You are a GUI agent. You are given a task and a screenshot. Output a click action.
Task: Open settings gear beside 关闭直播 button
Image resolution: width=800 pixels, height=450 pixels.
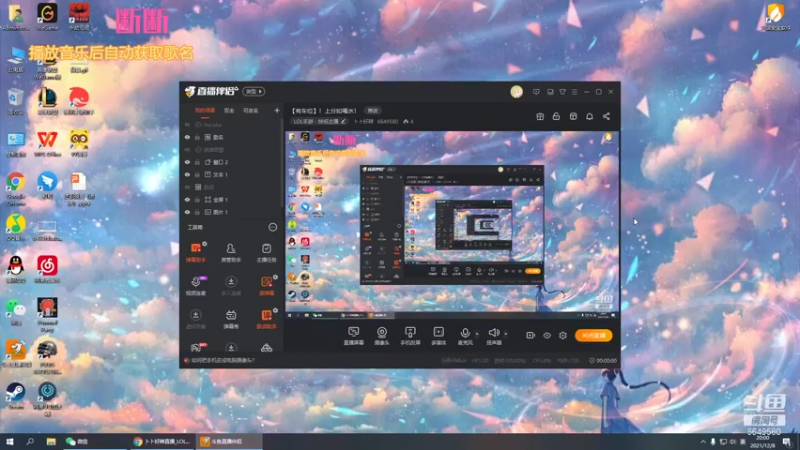coord(563,335)
